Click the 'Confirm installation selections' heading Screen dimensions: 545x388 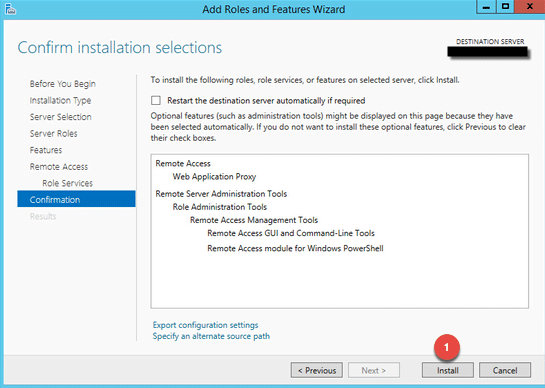120,48
